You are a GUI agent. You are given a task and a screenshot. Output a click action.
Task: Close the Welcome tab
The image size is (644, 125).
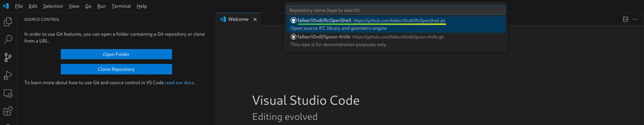click(255, 19)
